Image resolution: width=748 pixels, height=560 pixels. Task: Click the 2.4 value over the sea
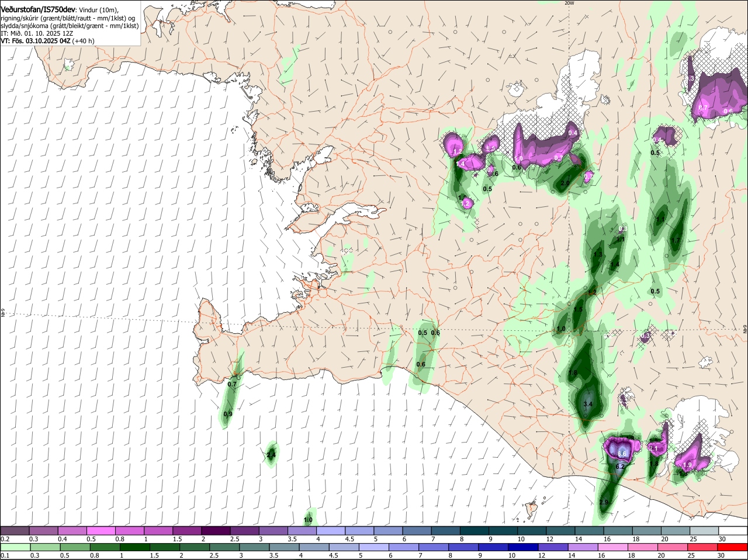pos(271,454)
